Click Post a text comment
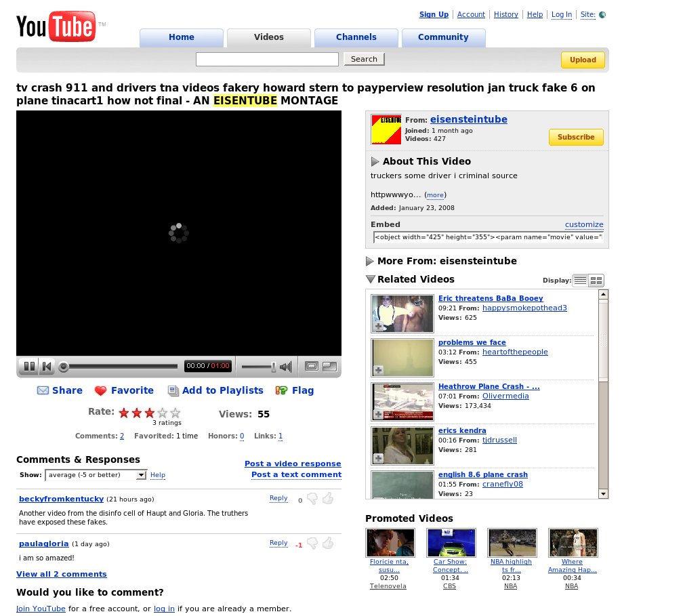This screenshot has height=616, width=683. click(296, 474)
